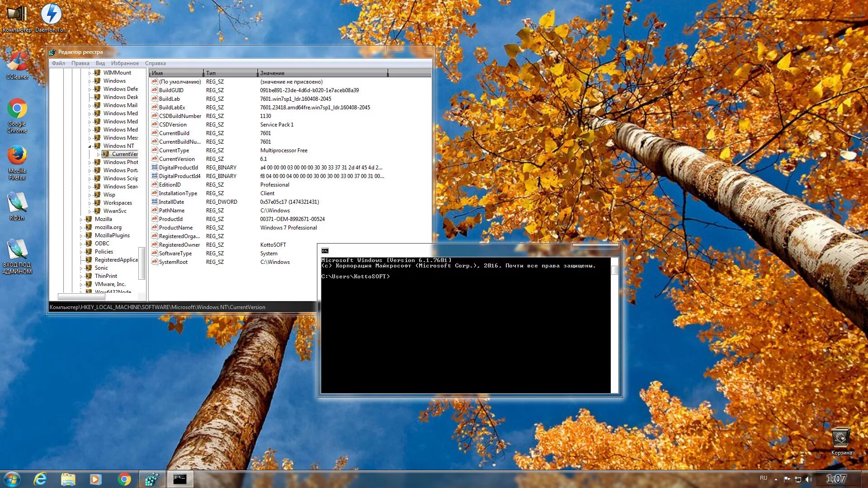The image size is (868, 488).
Task: Expand the Mozilla registry key
Action: 81,219
